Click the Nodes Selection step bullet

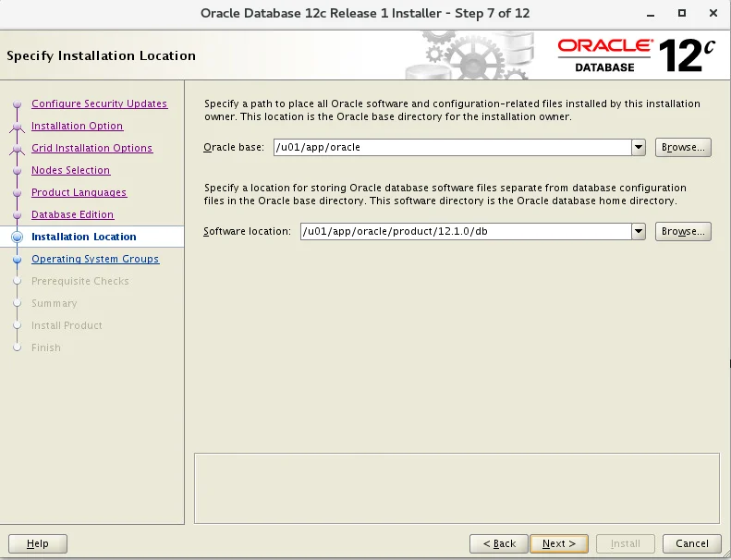click(18, 171)
